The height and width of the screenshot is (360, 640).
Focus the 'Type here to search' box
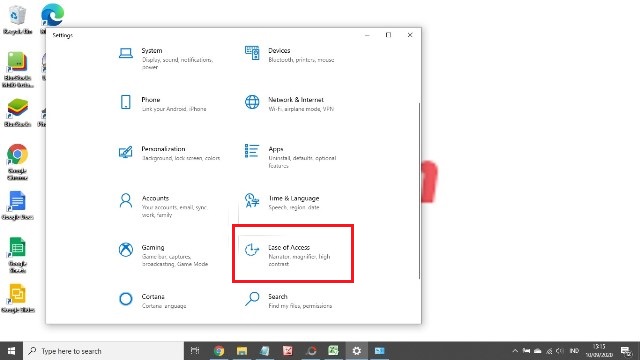pos(104,351)
